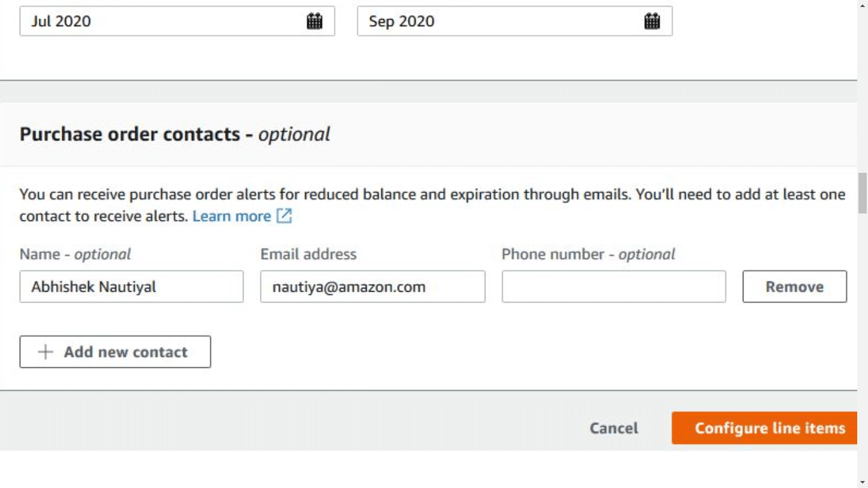Select the contact Name input field

click(x=131, y=287)
